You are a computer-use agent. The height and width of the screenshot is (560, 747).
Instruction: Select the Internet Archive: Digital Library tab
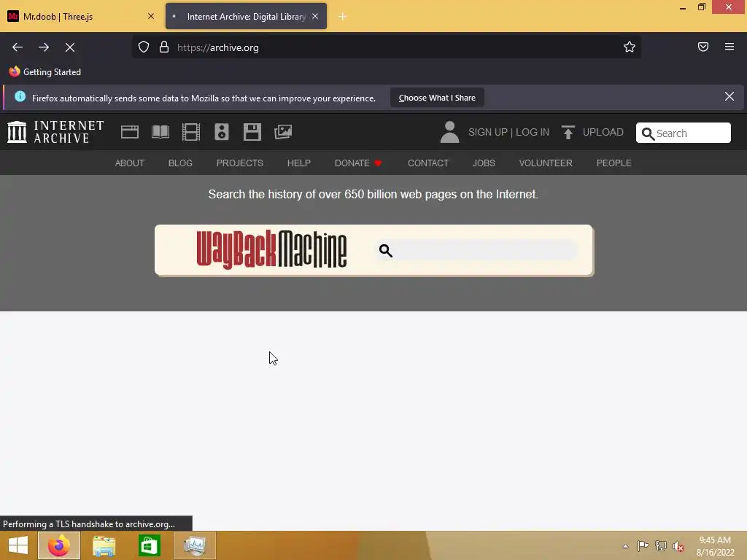click(246, 16)
